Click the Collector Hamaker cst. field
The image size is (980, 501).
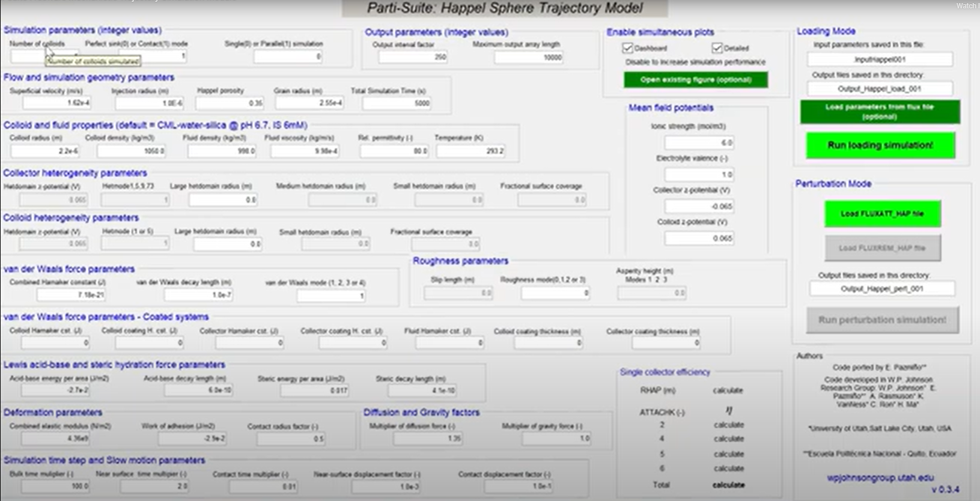click(x=250, y=343)
